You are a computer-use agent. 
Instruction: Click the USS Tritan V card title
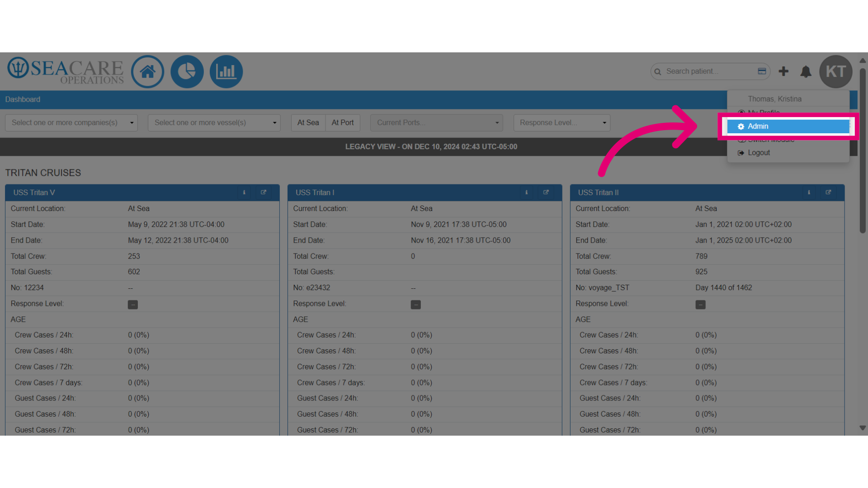point(34,192)
